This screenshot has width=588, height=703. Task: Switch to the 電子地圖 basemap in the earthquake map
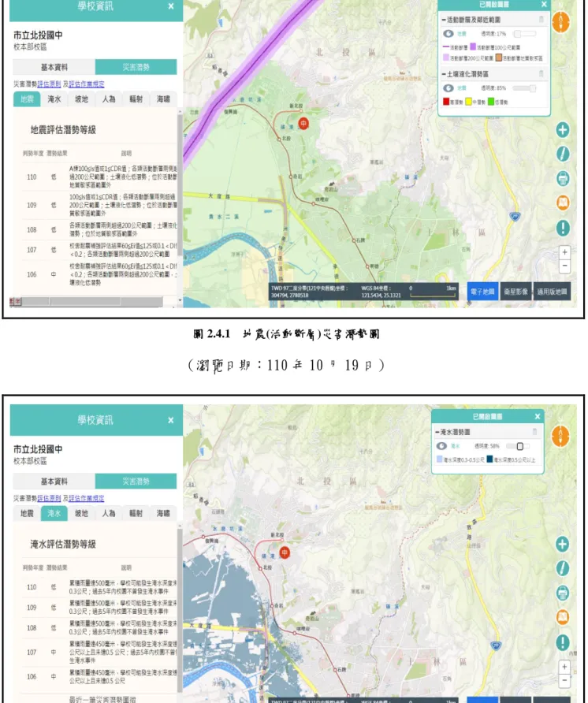(482, 292)
